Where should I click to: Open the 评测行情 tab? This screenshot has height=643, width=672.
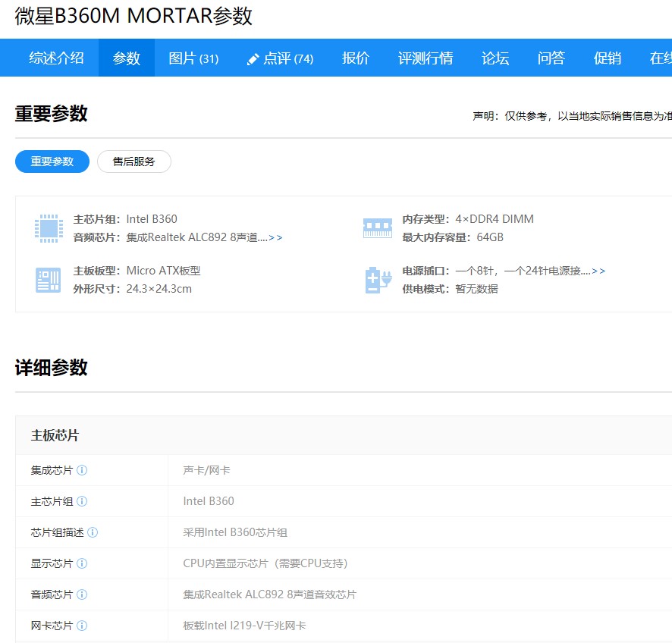(x=425, y=58)
